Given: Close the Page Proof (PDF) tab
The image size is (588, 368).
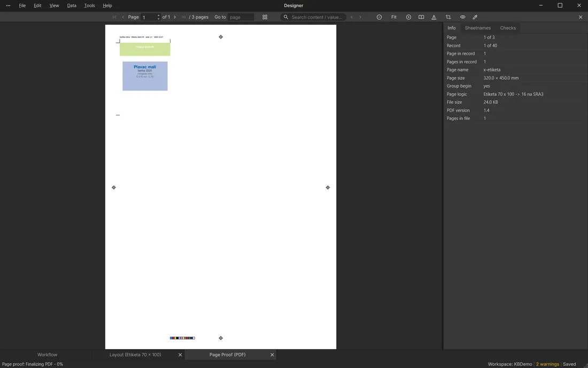Looking at the screenshot, I should click(272, 355).
